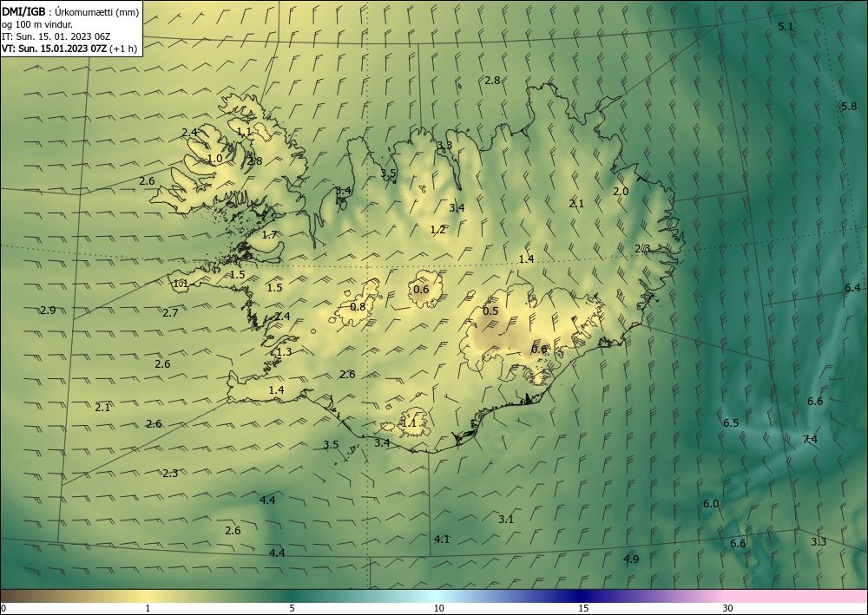The image size is (868, 615).
Task: Click the title text "DMI/IGB : Úrkomumætti (mm)"
Action: pos(70,11)
